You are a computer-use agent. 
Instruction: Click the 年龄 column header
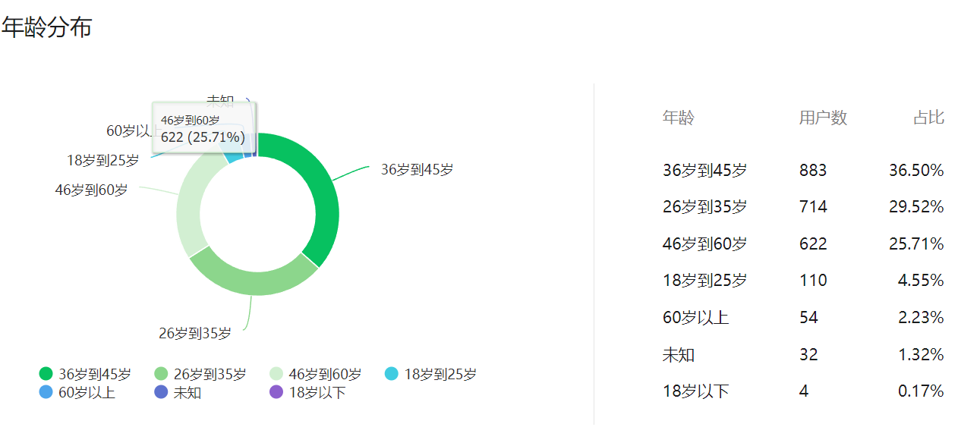click(678, 118)
